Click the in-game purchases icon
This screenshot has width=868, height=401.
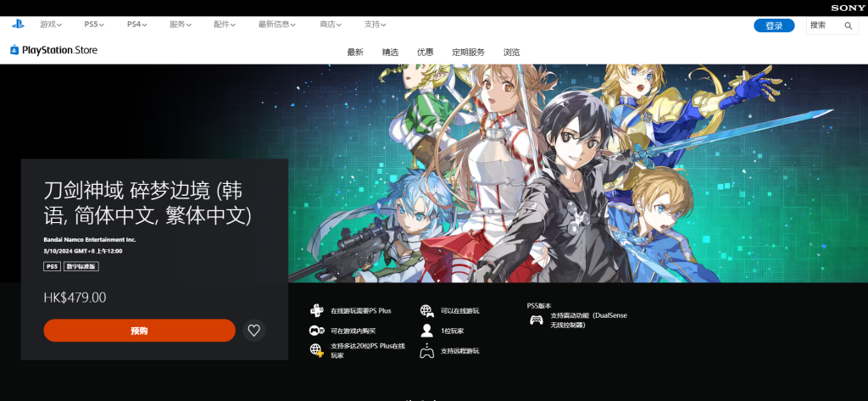click(x=317, y=331)
